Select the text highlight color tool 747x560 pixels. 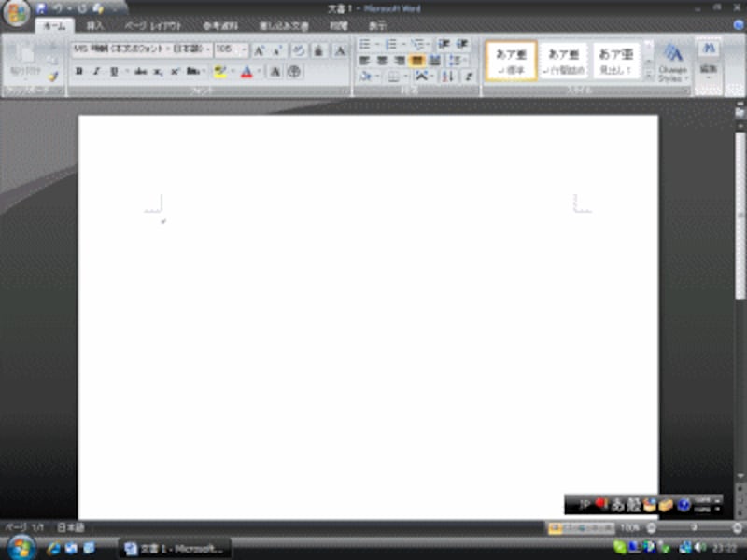pos(219,69)
